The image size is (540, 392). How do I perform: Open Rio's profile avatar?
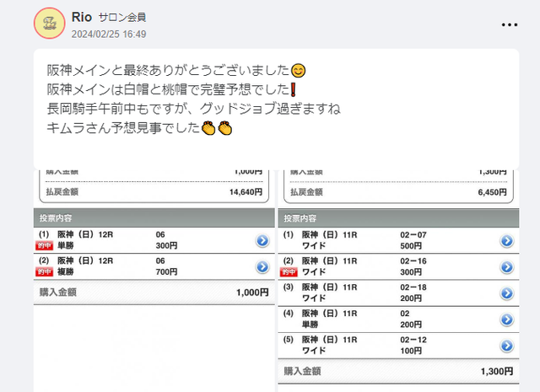(49, 24)
